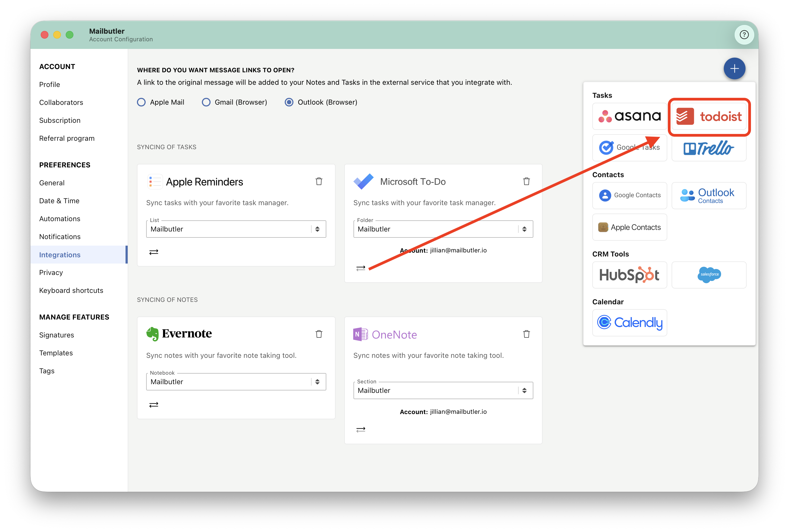The image size is (789, 532).
Task: Click the Evernote elephant logo
Action: [152, 334]
